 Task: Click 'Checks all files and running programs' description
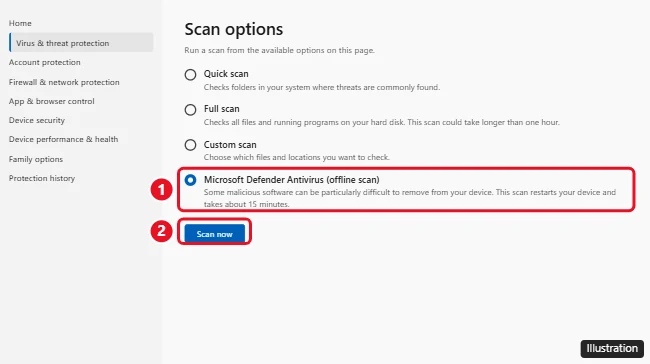pyautogui.click(x=381, y=122)
